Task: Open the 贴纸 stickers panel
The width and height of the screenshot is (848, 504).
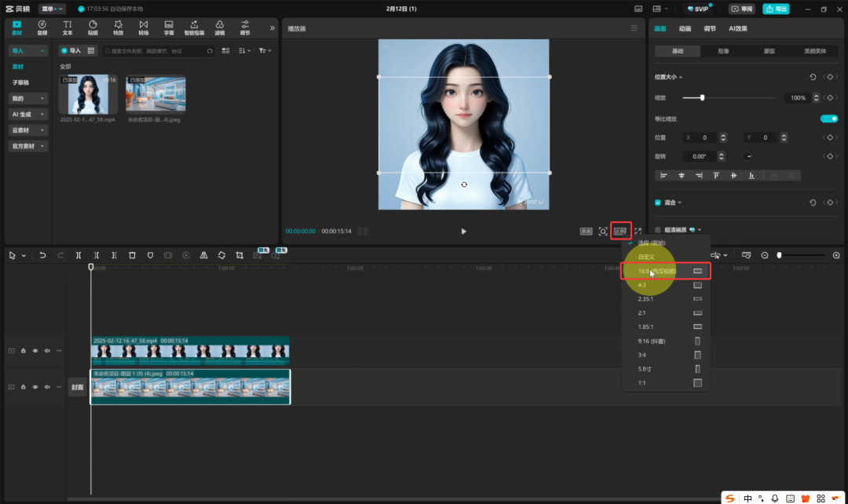Action: 93,27
